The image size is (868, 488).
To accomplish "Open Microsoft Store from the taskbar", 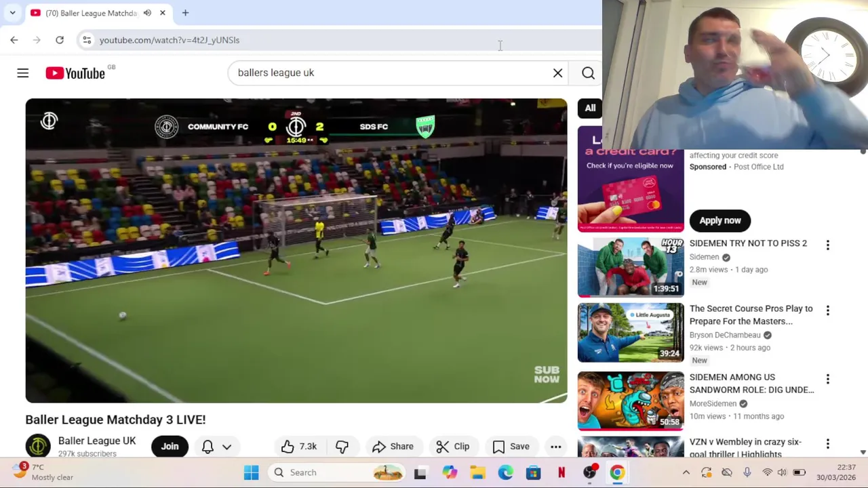I will pyautogui.click(x=534, y=472).
